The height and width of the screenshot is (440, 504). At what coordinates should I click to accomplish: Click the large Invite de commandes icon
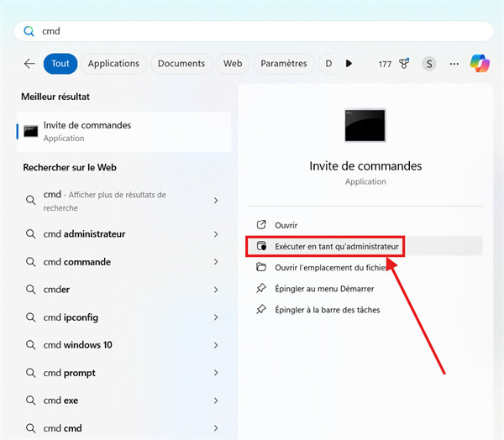[x=365, y=126]
